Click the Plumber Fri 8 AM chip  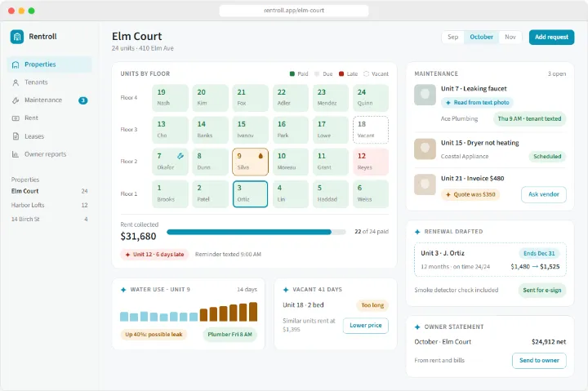point(229,335)
